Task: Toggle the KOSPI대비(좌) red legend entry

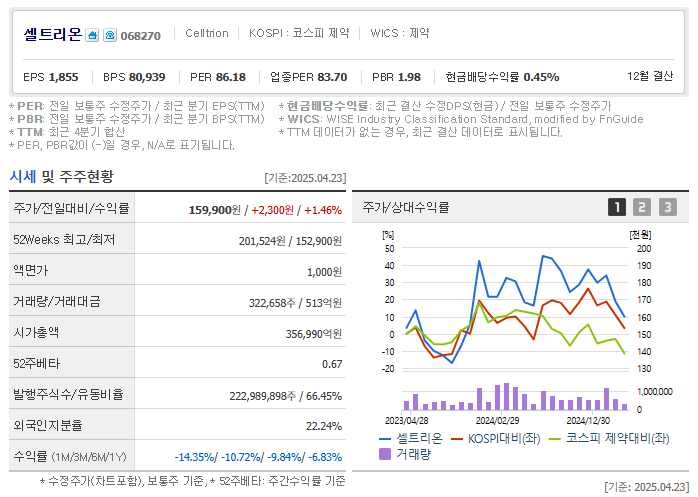Action: [495, 439]
